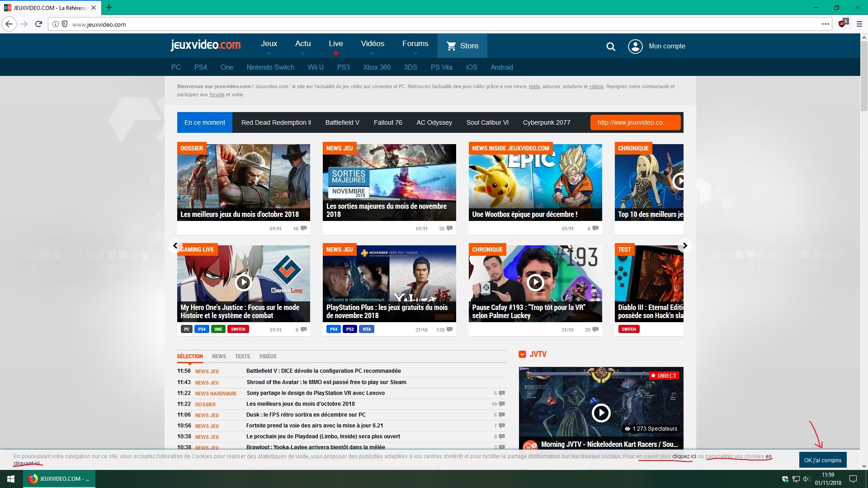Click the uBlock extension icon
The width and height of the screenshot is (868, 488).
[x=843, y=23]
